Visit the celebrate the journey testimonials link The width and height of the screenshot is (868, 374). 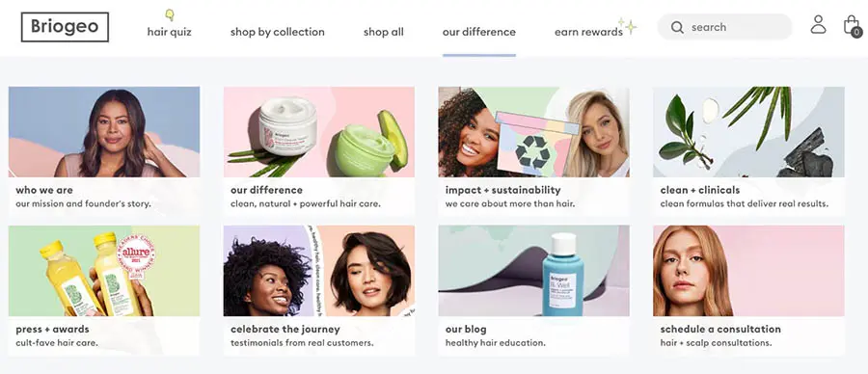pyautogui.click(x=285, y=330)
